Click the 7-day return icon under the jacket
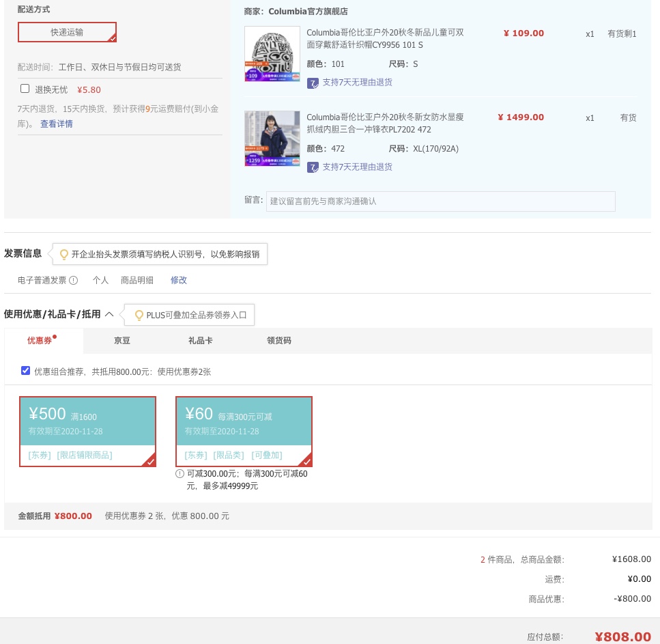 coord(313,167)
